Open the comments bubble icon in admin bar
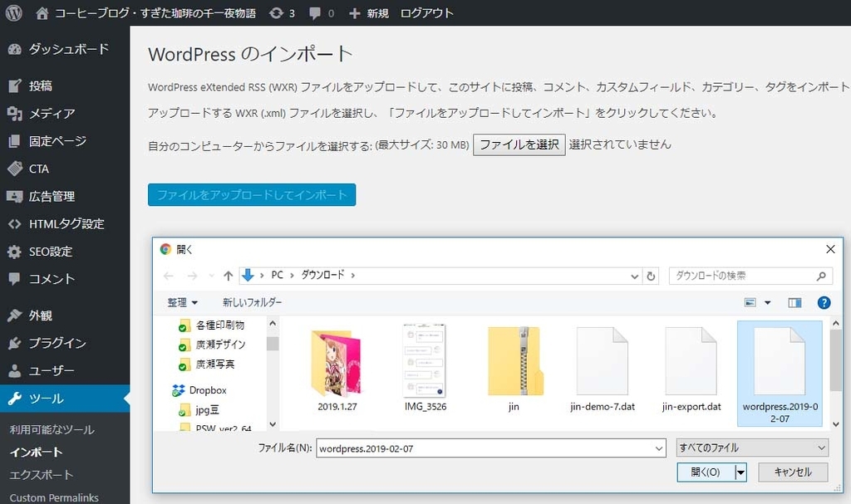Viewport: 851px width, 504px height. tap(315, 13)
